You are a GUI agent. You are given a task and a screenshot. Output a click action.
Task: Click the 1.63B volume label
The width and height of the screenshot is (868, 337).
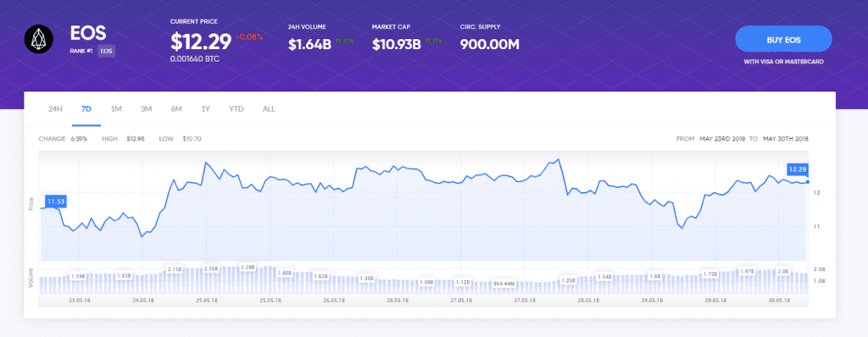(124, 275)
